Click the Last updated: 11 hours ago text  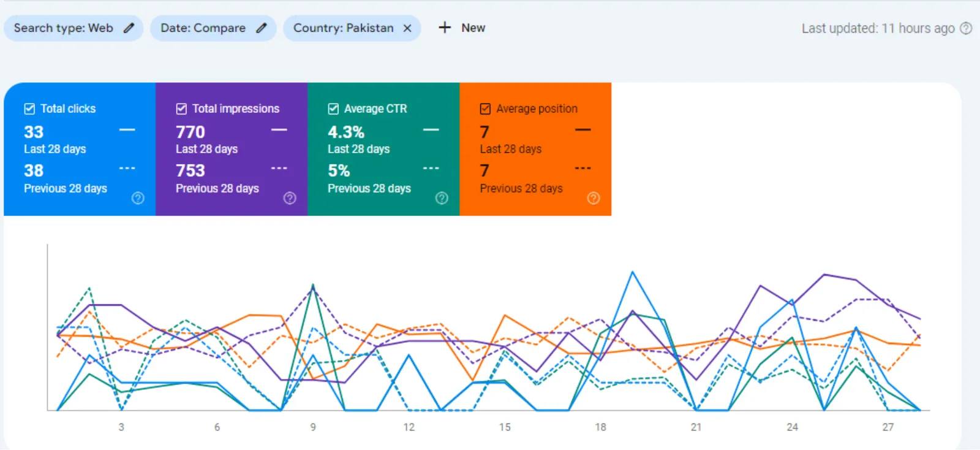[x=878, y=28]
